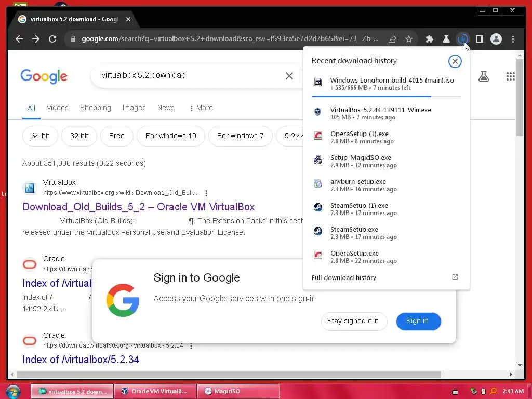Clear the Google search box
Viewport: 532px width, 399px height.
(x=289, y=76)
